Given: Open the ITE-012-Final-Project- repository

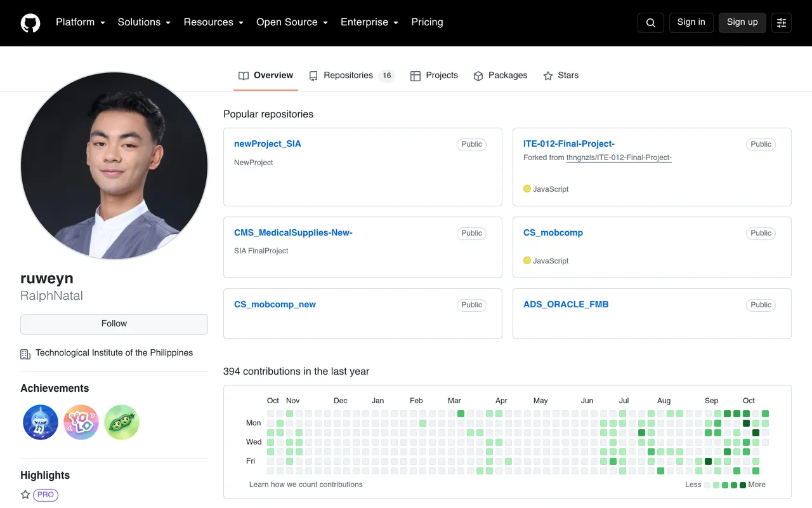Looking at the screenshot, I should [x=569, y=144].
